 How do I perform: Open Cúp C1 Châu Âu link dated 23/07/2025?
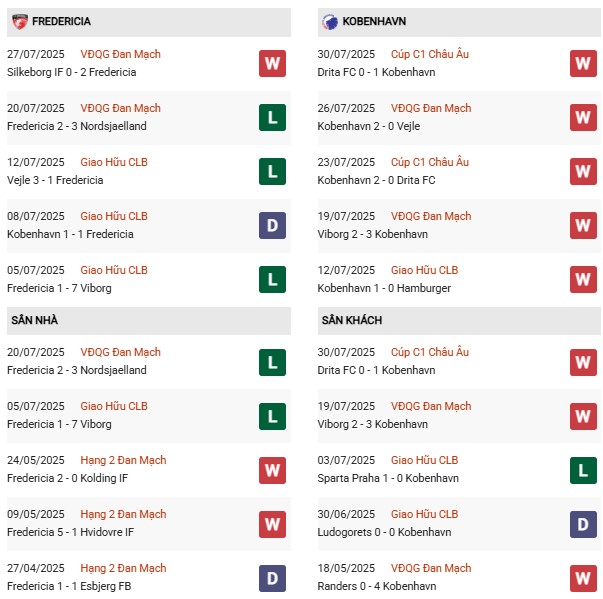pyautogui.click(x=430, y=162)
